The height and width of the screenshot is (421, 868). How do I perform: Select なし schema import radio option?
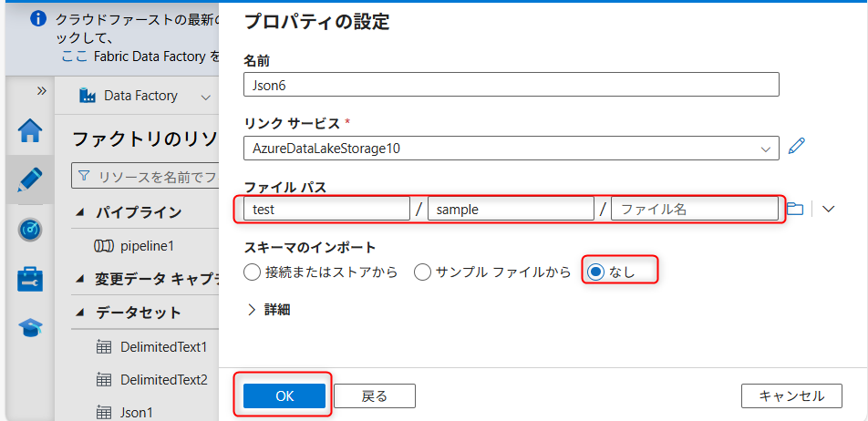tap(595, 272)
